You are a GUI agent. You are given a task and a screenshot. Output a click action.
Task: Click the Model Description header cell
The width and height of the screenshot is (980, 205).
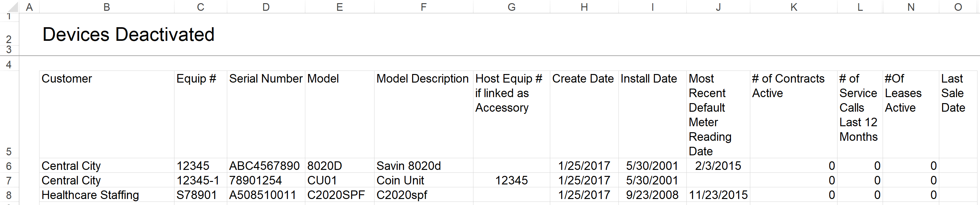pos(423,114)
